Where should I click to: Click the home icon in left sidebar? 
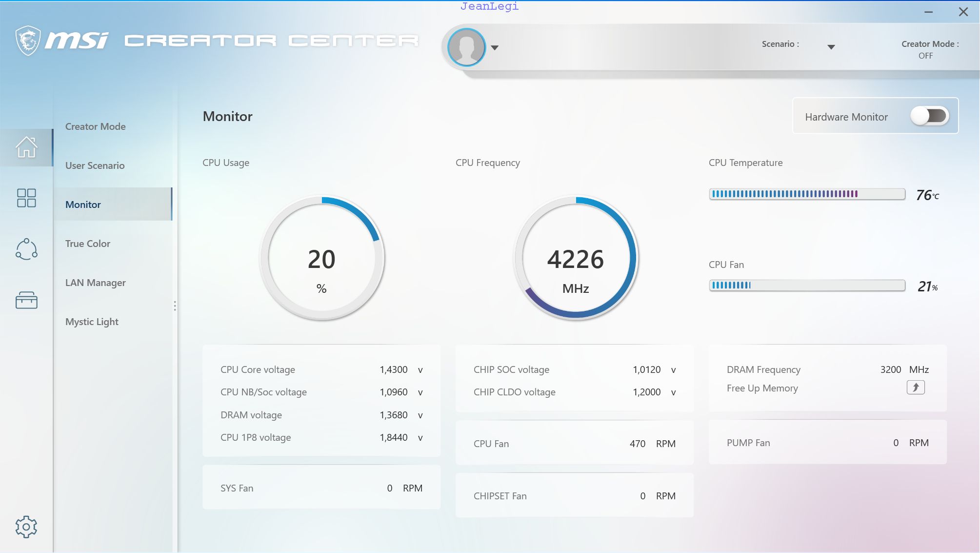[26, 147]
